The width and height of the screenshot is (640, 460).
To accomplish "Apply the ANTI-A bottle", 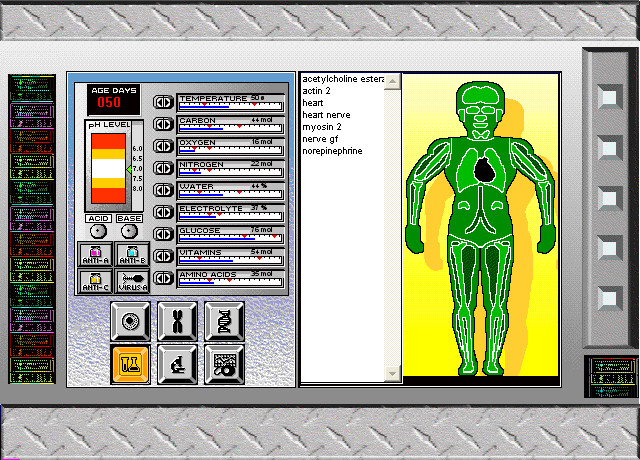I will 95,255.
